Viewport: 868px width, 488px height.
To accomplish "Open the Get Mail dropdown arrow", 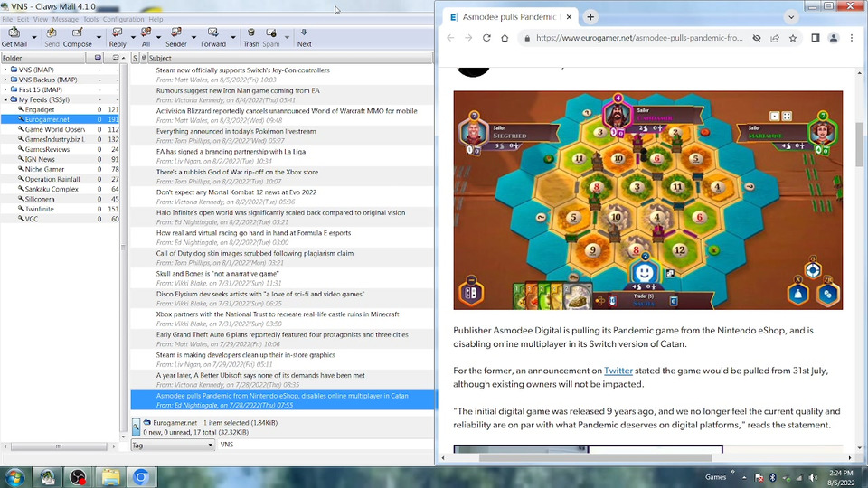I will (x=34, y=37).
